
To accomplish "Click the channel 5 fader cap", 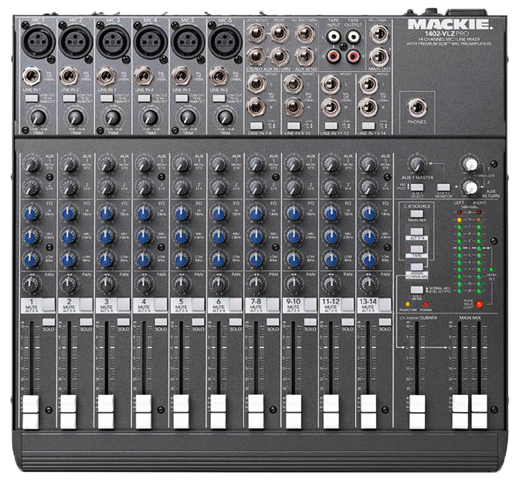I will 181,412.
